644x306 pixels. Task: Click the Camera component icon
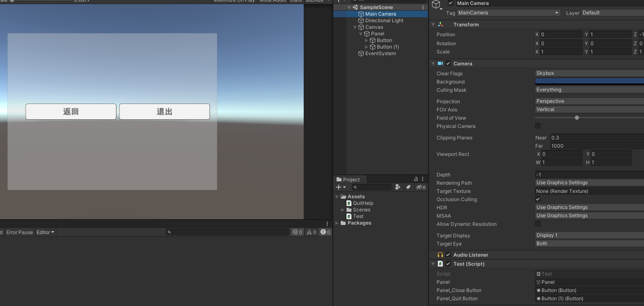[x=440, y=64]
